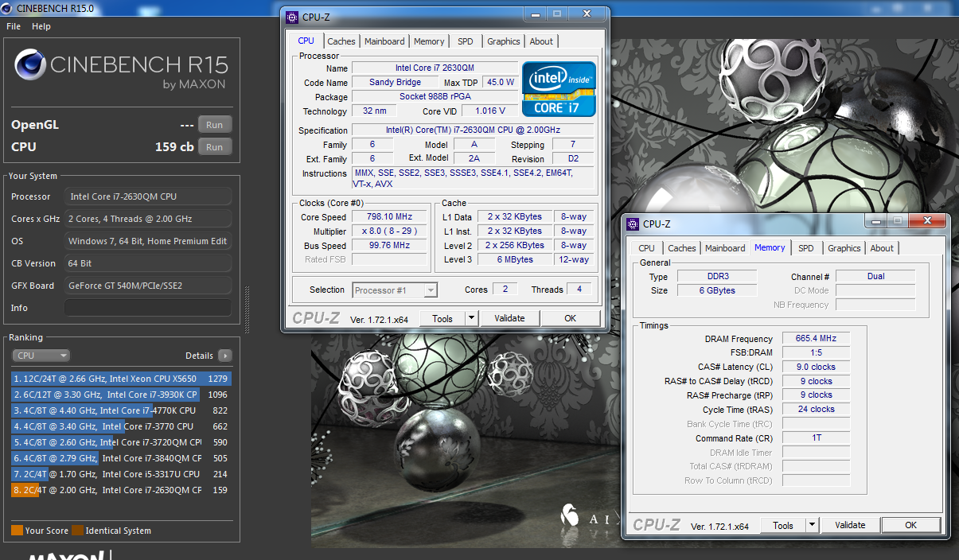Viewport: 959px width, 560px height.
Task: Click OK in Memory CPU-Z window
Action: (x=910, y=525)
